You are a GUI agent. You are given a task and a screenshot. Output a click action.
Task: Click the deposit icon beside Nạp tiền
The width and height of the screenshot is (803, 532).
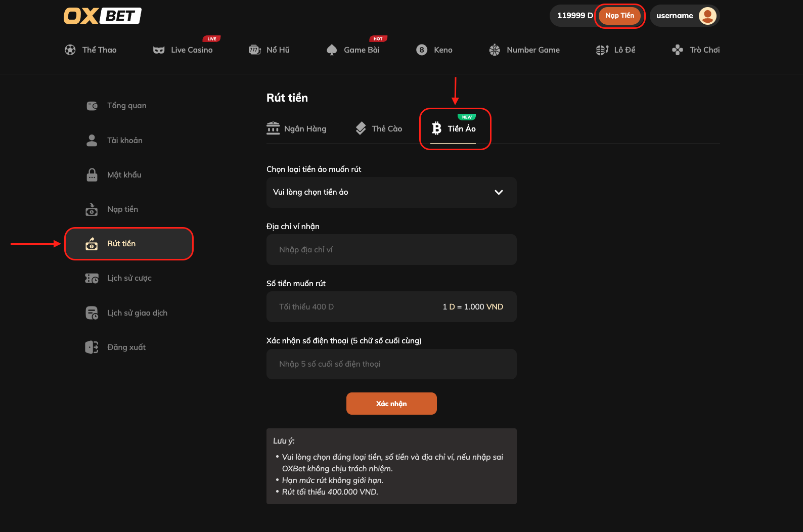click(92, 209)
